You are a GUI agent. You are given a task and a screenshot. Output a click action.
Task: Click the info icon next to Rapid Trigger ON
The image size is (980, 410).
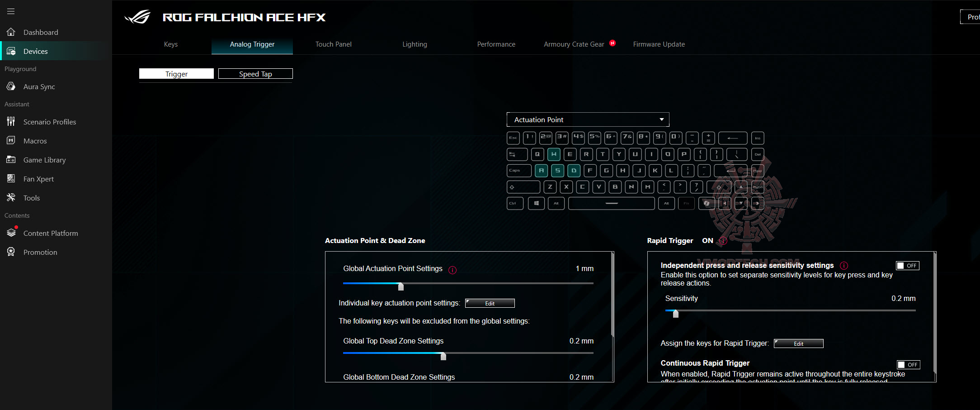[723, 241]
